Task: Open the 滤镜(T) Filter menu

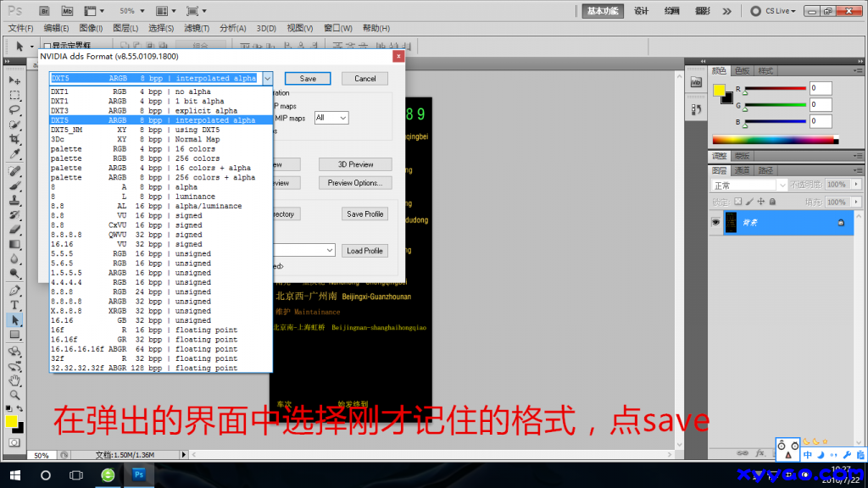Action: (198, 28)
